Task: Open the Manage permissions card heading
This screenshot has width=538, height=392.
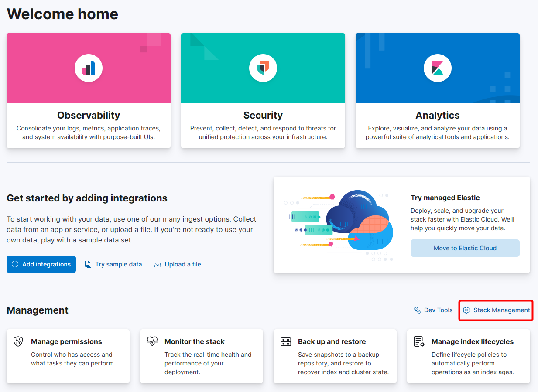Action: (x=66, y=341)
